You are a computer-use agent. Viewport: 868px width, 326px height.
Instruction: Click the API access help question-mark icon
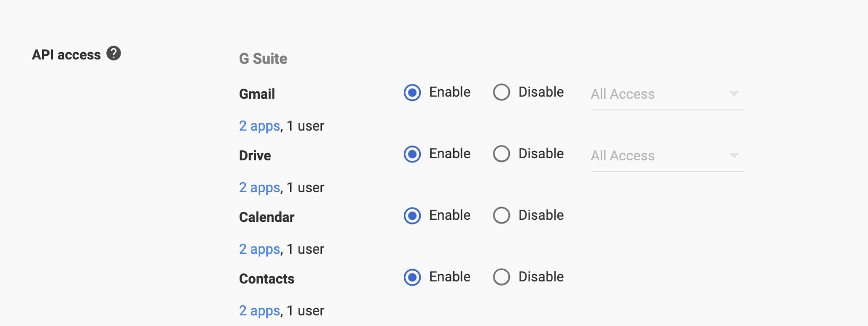114,53
